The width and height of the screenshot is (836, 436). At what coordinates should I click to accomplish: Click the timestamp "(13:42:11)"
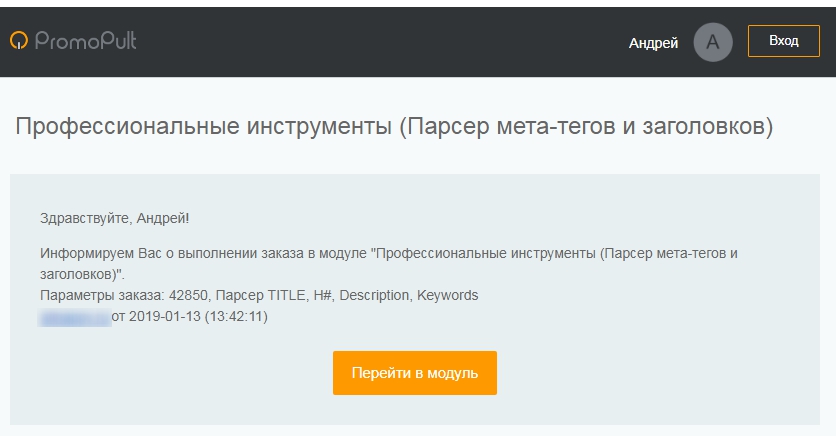[x=235, y=317]
